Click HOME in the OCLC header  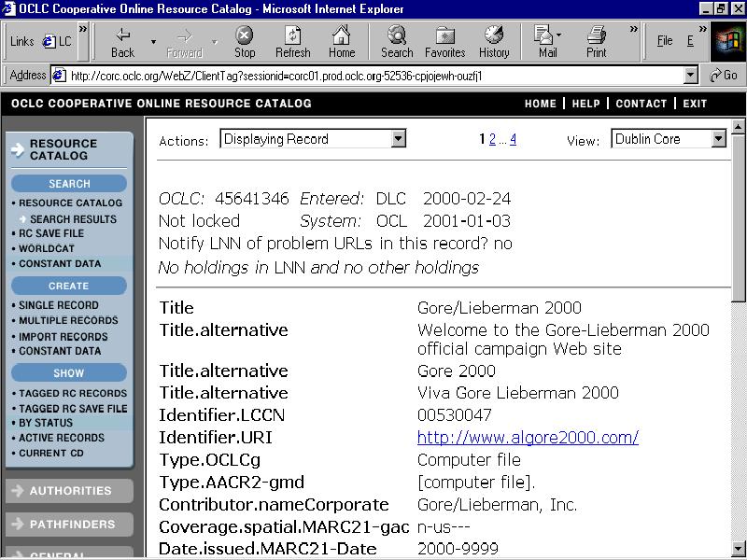tap(541, 104)
